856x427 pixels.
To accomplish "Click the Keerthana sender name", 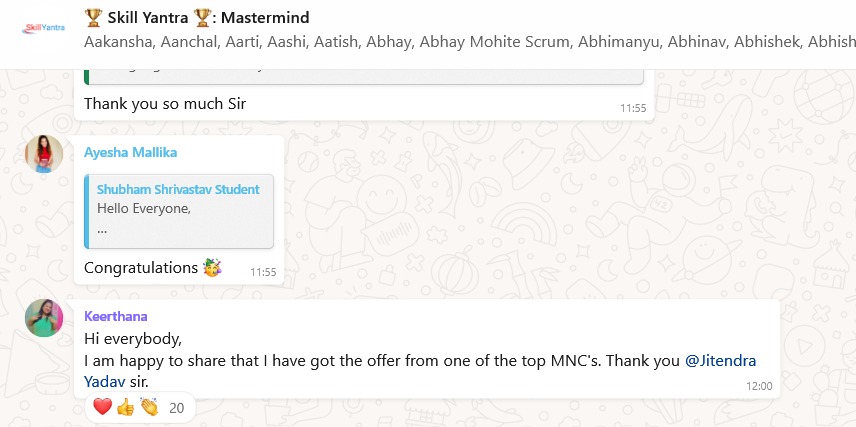I will coord(116,316).
